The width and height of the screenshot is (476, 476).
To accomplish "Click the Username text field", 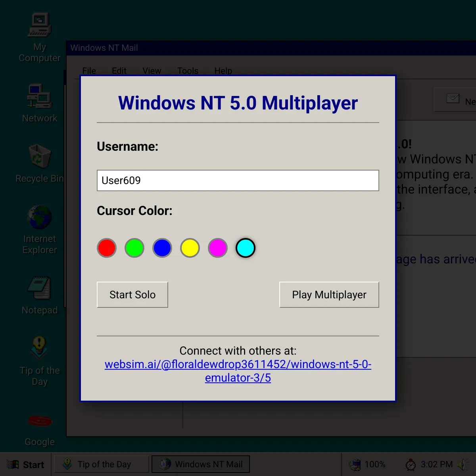I will [x=238, y=180].
